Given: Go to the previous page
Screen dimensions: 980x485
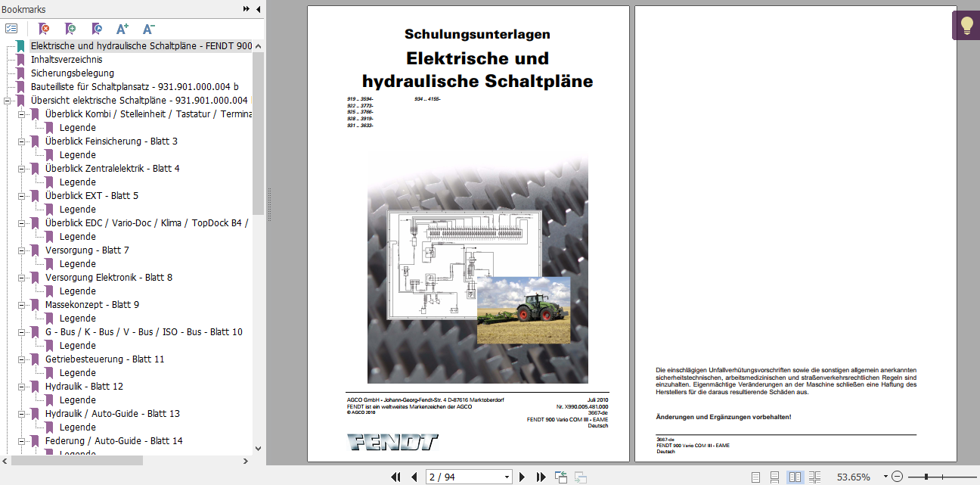Looking at the screenshot, I should 414,477.
